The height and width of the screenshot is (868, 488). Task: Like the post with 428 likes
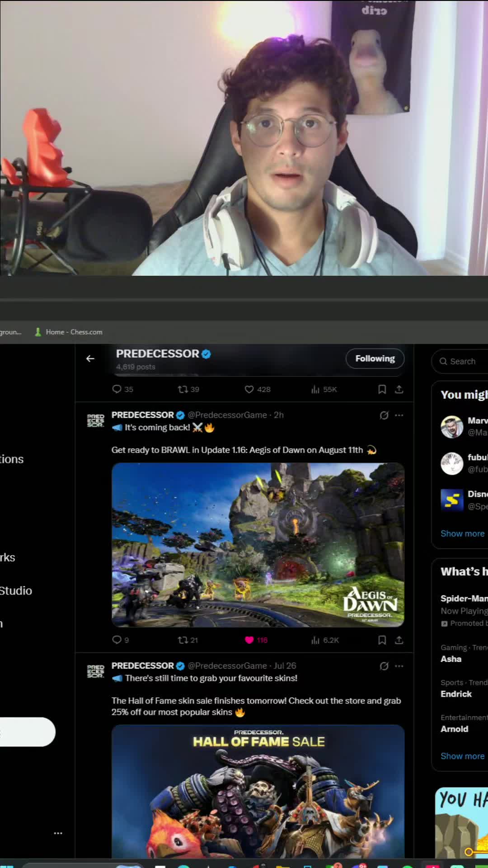258,389
